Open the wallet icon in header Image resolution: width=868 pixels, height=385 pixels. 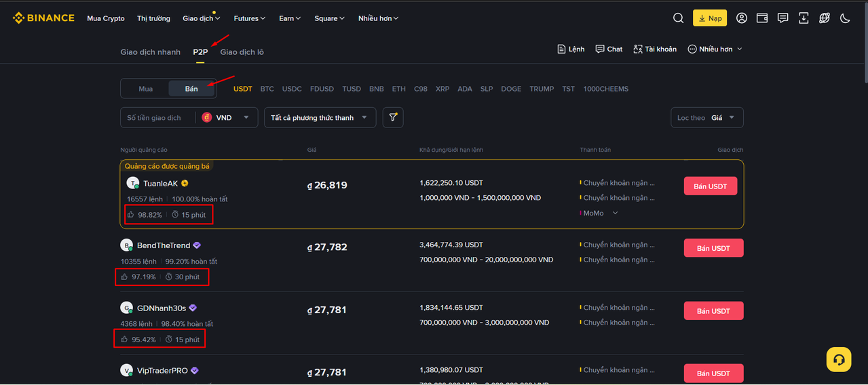pyautogui.click(x=762, y=18)
